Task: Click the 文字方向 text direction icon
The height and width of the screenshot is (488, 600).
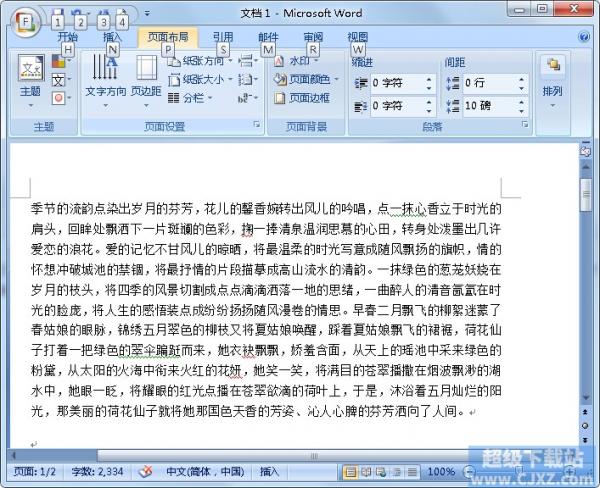Action: (105, 67)
